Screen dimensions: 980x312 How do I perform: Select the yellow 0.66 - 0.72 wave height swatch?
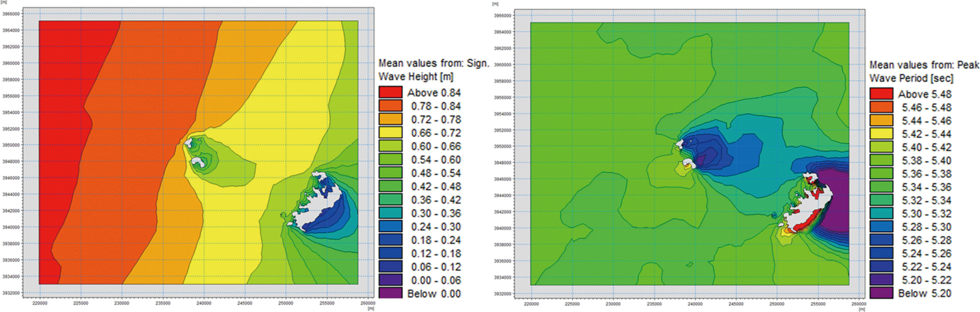(390, 133)
